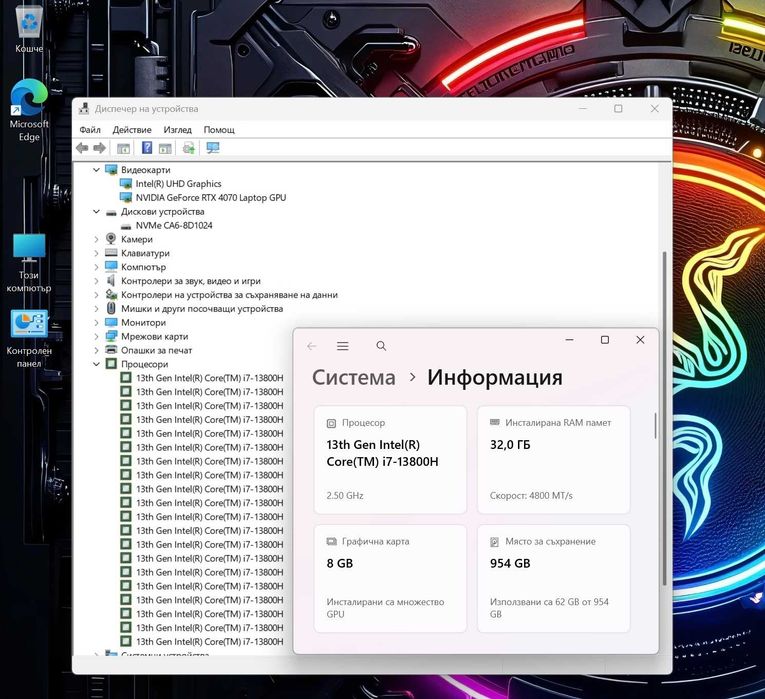Screen dimensions: 765x699
Task: Go to 'Система' breadcrumb link
Action: (x=354, y=378)
